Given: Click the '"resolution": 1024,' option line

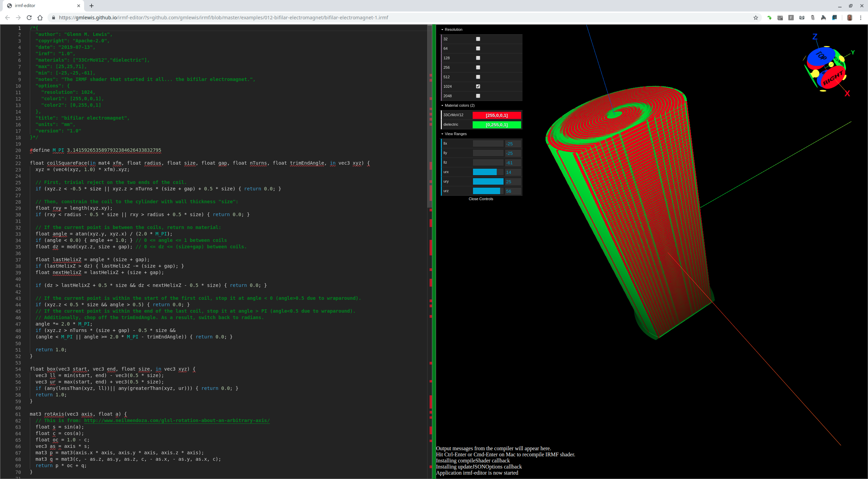Looking at the screenshot, I should coord(68,92).
